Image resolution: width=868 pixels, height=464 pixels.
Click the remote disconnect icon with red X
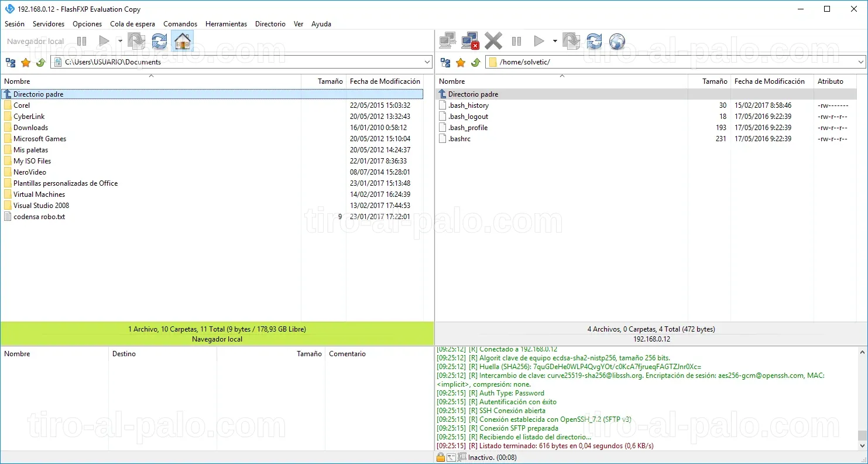471,41
